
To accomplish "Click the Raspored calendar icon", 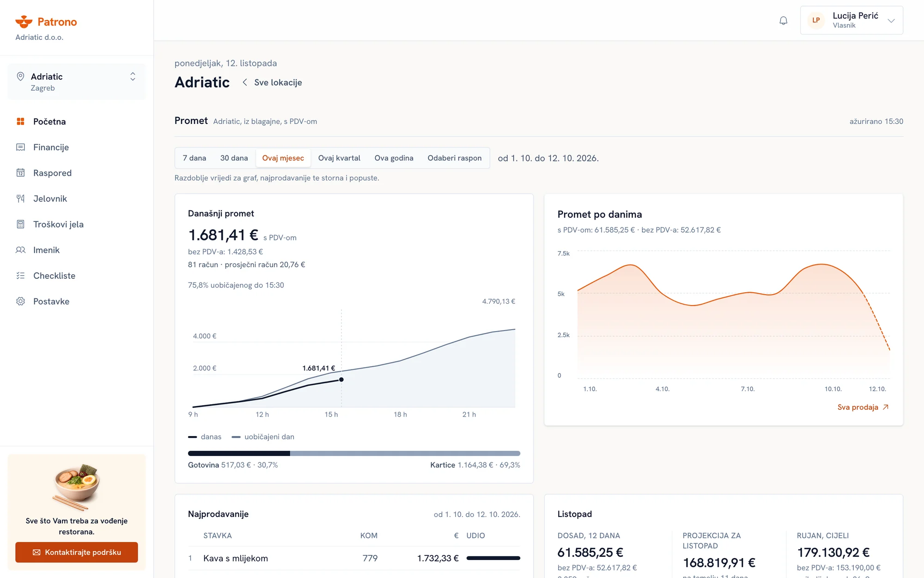I will 20,173.
